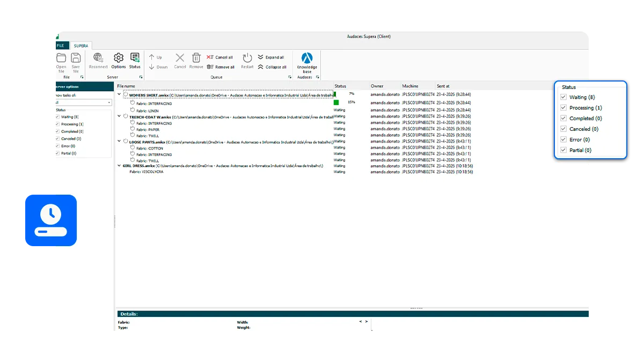644x362 pixels.
Task: Toggle Completed (0) checkbox in Server options panel
Action: [57, 131]
